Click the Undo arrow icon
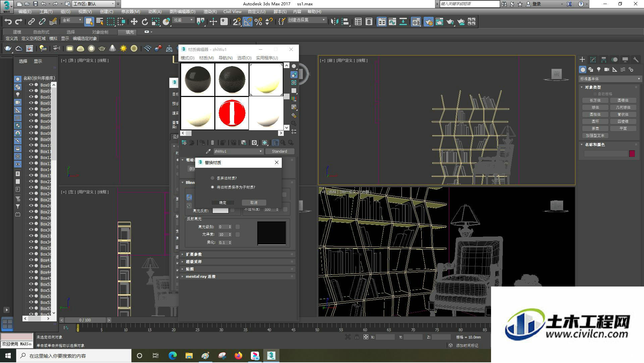The image size is (644, 363). (x=8, y=22)
